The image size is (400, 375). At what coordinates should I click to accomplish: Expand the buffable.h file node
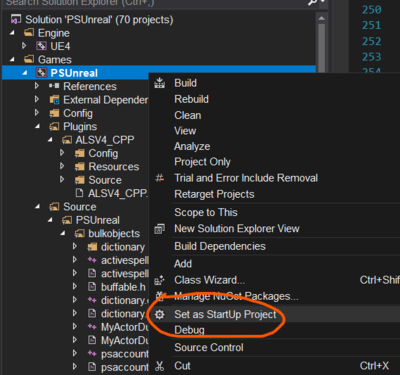(x=75, y=286)
